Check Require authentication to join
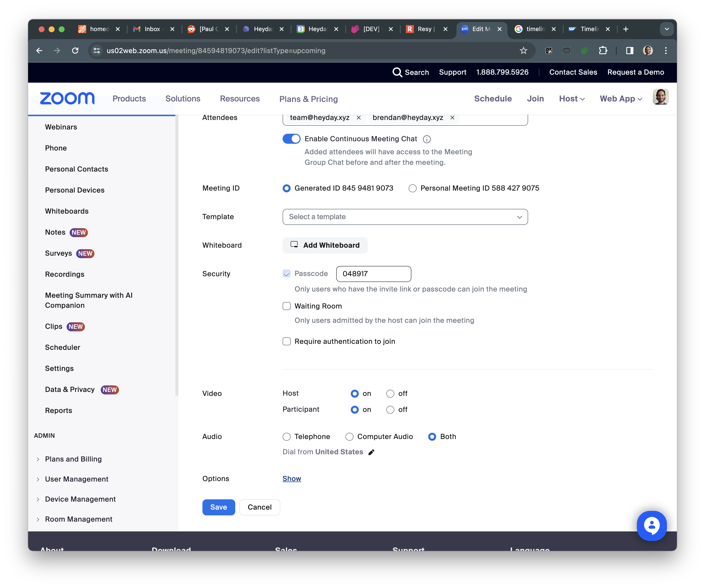This screenshot has height=588, width=705. coord(286,341)
